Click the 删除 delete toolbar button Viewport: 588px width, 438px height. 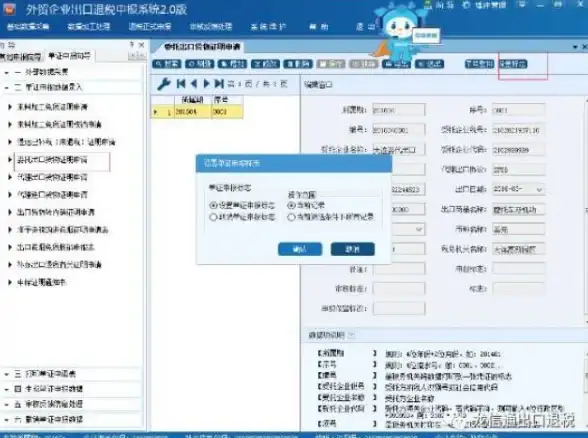tap(298, 64)
